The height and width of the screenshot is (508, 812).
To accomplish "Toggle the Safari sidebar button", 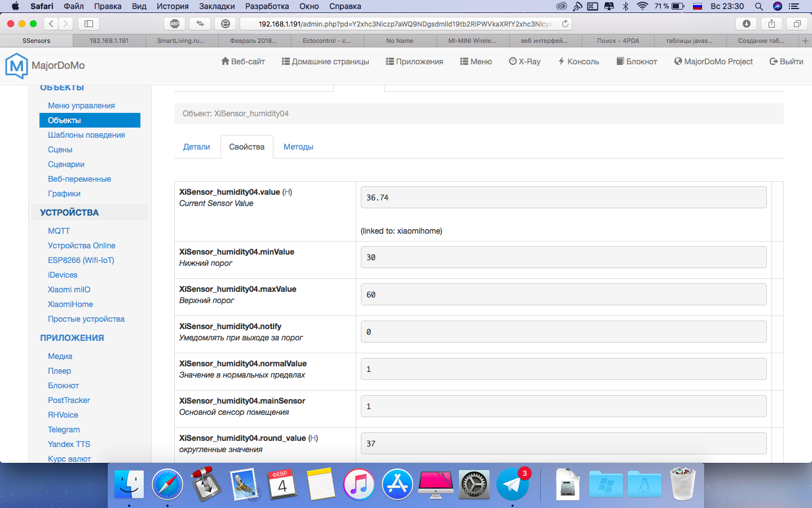I will (89, 24).
